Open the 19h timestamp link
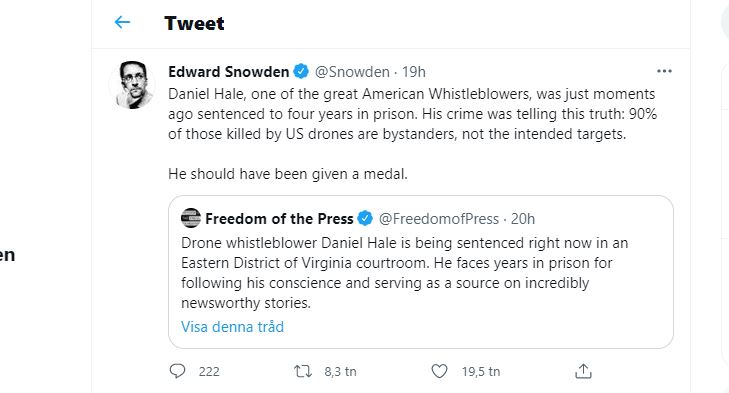 [x=414, y=72]
